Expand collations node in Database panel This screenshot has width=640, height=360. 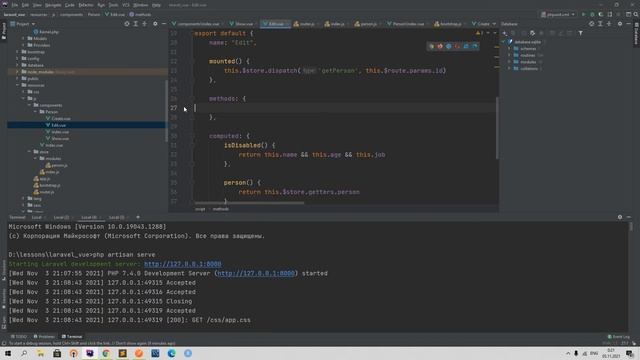[509, 69]
